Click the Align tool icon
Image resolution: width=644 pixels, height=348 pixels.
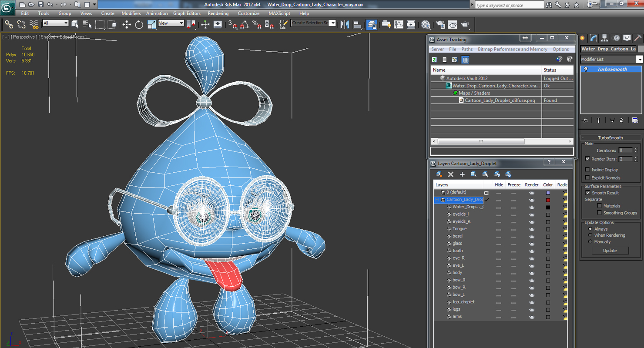coord(357,24)
